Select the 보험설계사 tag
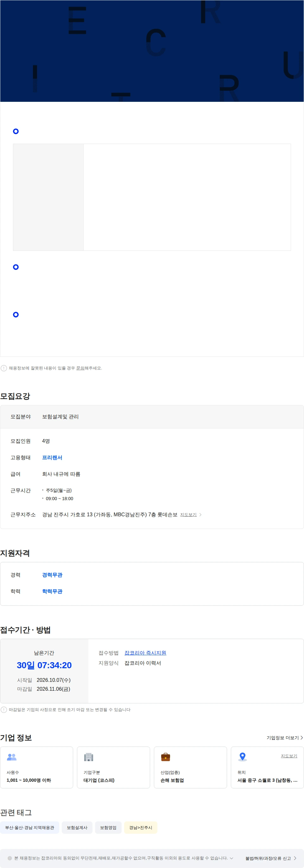The height and width of the screenshot is (868, 304). click(77, 828)
